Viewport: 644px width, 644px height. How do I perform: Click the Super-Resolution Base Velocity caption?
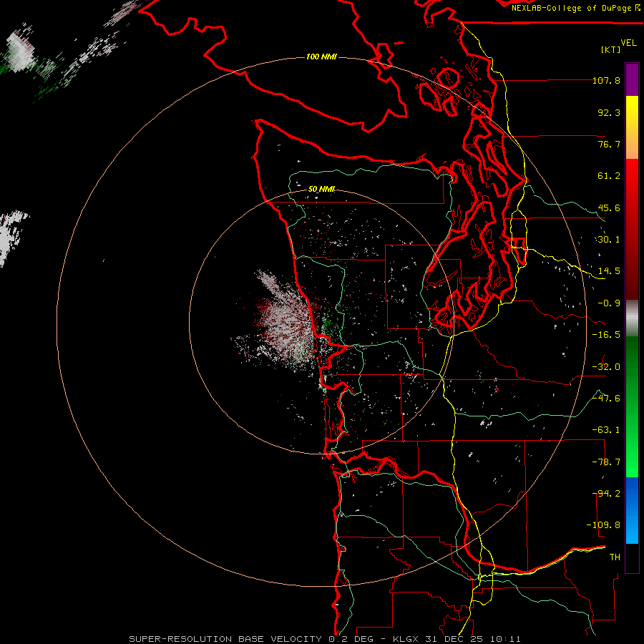coord(325,639)
